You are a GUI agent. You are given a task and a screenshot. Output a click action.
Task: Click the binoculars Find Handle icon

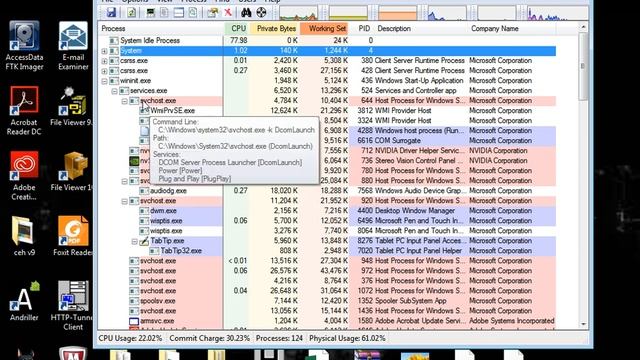tap(246, 12)
